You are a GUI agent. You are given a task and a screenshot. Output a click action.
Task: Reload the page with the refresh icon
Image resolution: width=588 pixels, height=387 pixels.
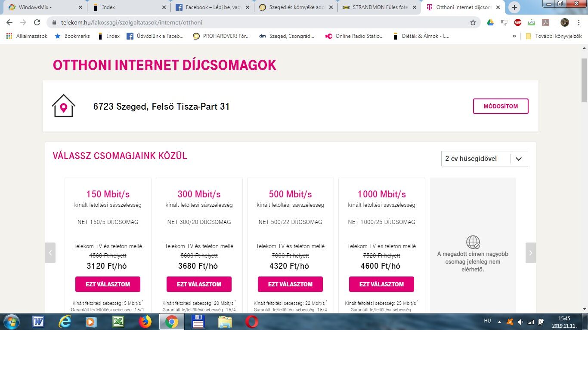pos(37,22)
